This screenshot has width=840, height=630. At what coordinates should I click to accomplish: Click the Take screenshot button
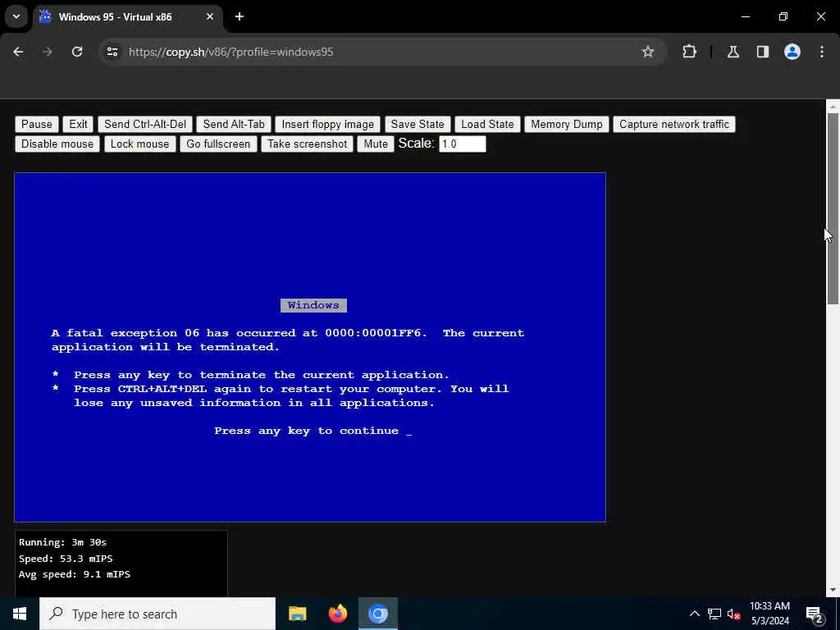click(x=308, y=144)
